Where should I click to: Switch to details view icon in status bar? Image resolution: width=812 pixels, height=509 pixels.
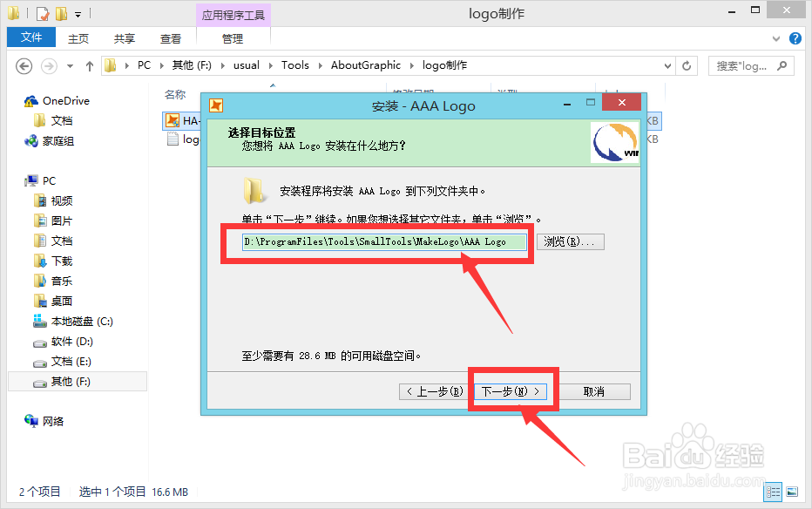pos(773,492)
